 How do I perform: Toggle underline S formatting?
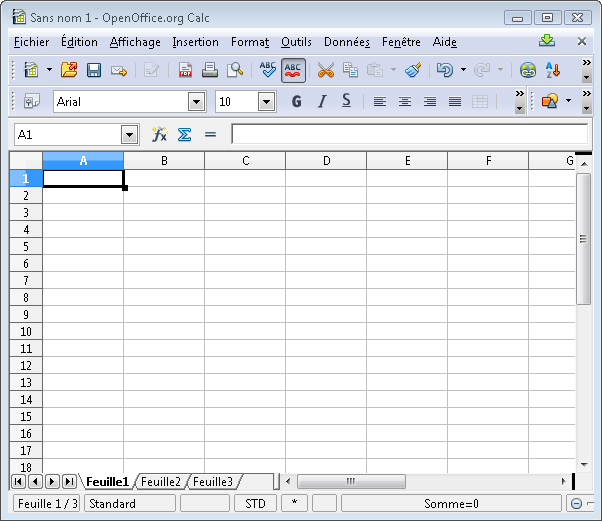coord(346,101)
